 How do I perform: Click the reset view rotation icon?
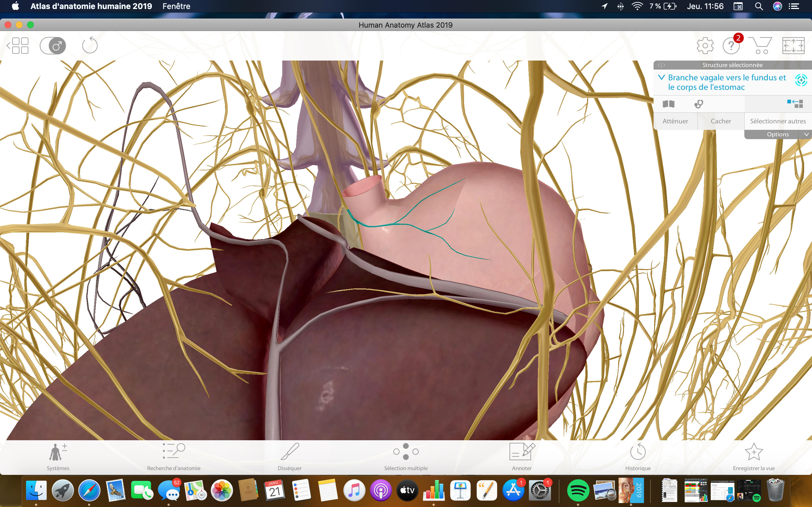coord(90,46)
